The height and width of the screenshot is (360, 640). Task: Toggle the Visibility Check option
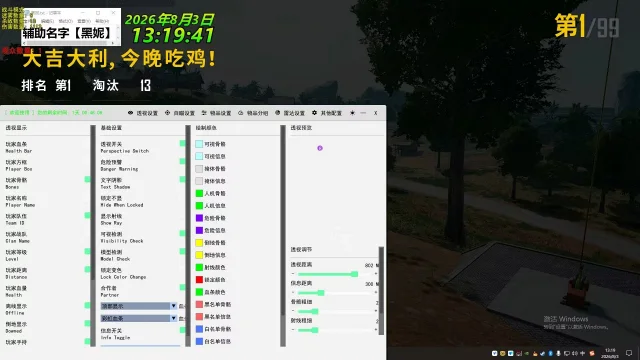pyautogui.click(x=182, y=233)
